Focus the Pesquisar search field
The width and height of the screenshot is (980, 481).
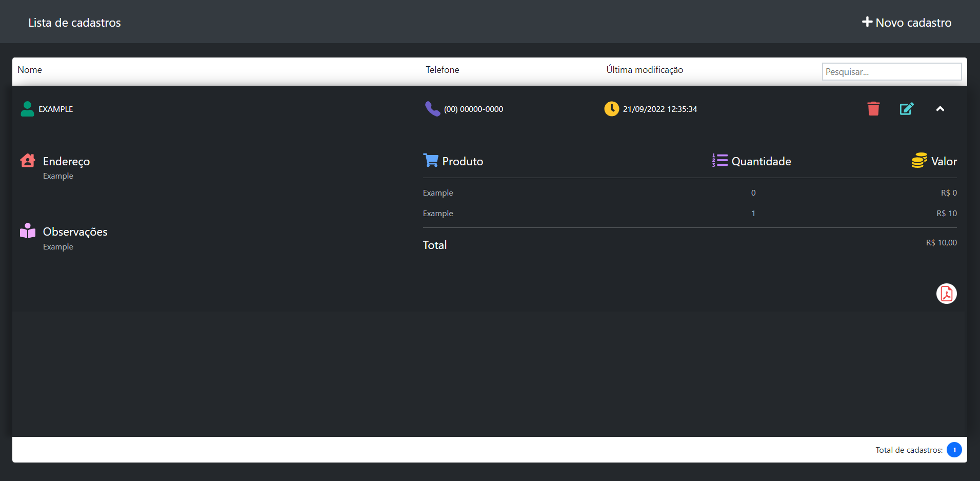(x=892, y=72)
